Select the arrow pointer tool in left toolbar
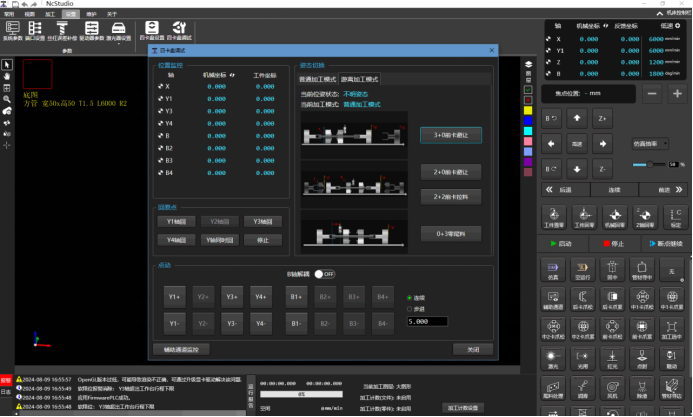 click(x=7, y=65)
